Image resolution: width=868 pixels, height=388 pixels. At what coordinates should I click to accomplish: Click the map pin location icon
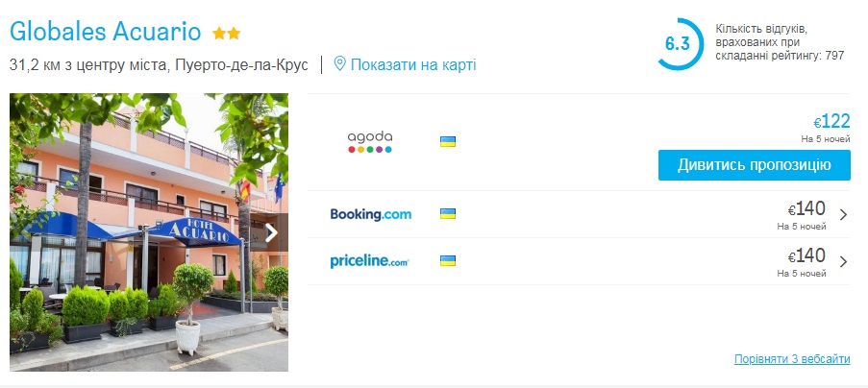click(x=339, y=64)
